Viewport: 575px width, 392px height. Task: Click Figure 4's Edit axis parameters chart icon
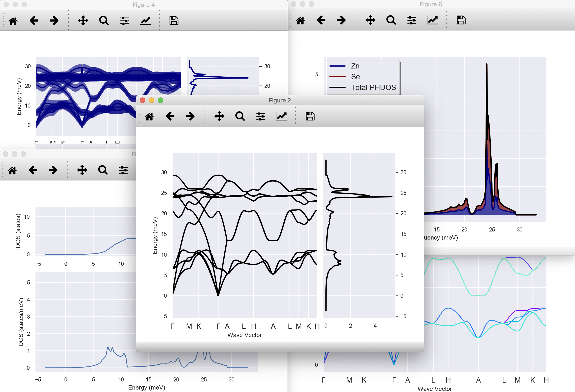pyautogui.click(x=145, y=20)
